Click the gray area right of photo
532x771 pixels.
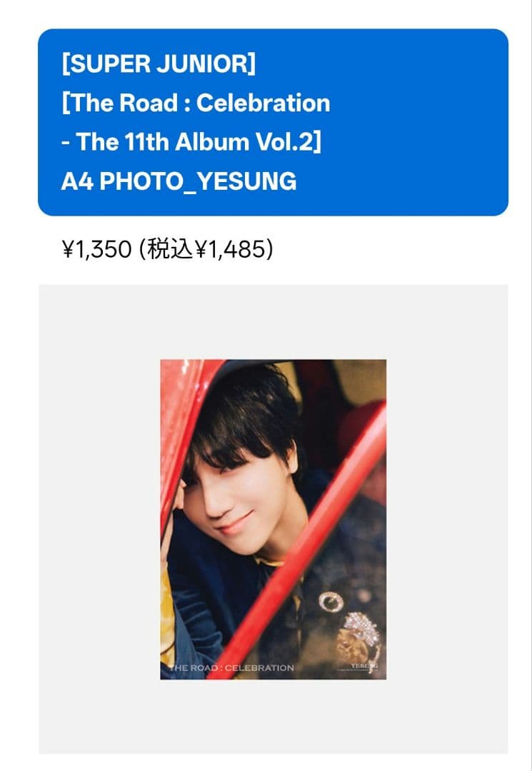click(448, 519)
